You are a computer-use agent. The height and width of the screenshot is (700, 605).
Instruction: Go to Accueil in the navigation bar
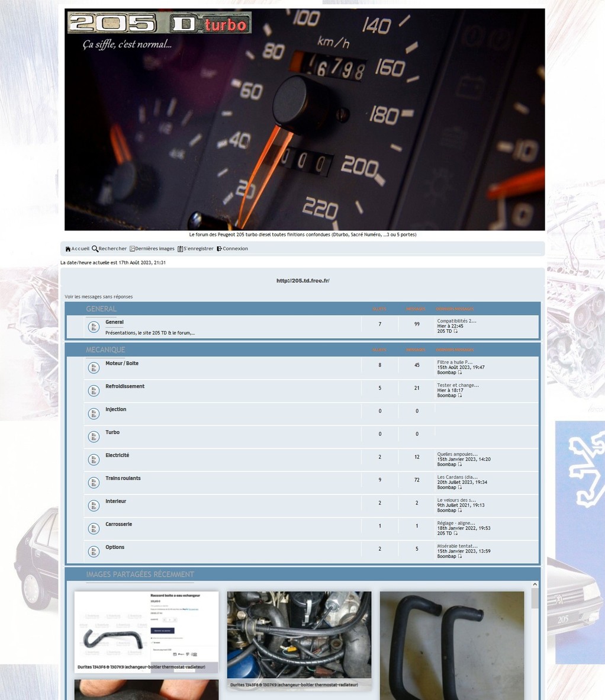tap(77, 249)
